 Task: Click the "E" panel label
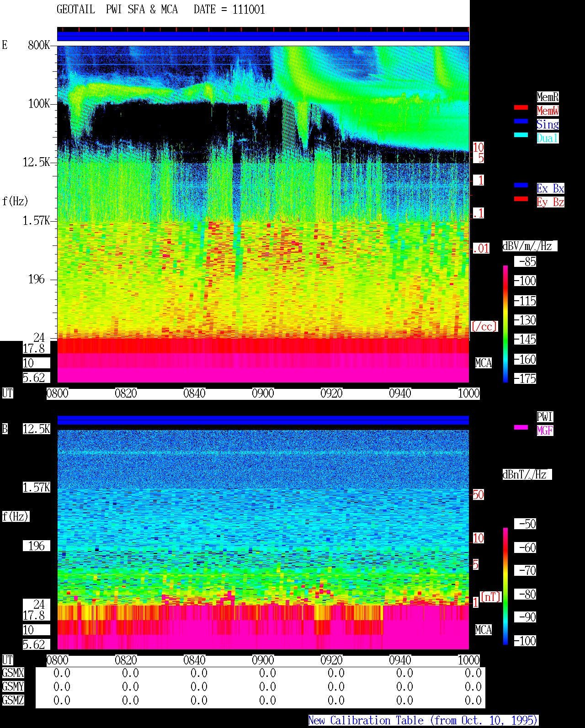pyautogui.click(x=5, y=45)
